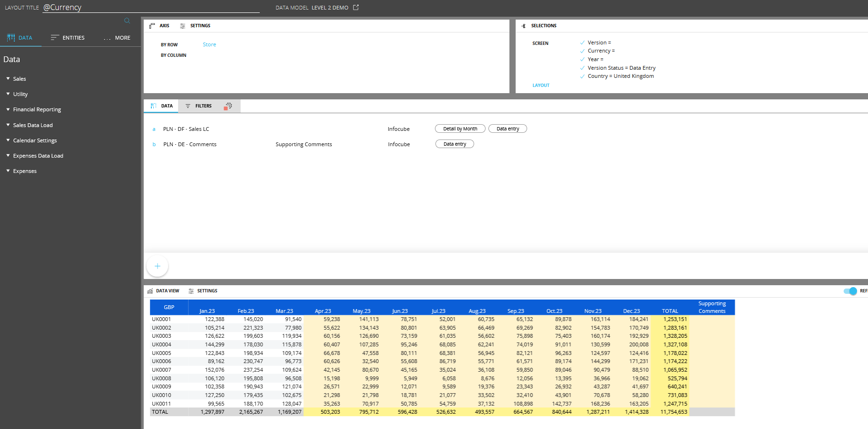Screen dimensions: 868x429
Task: Toggle Country = United Kingdom checkmark
Action: [x=582, y=76]
